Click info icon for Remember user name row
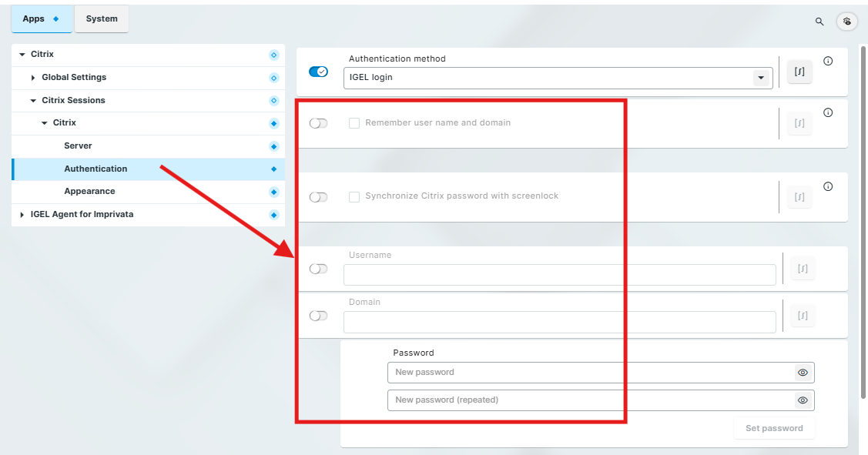 pos(828,112)
